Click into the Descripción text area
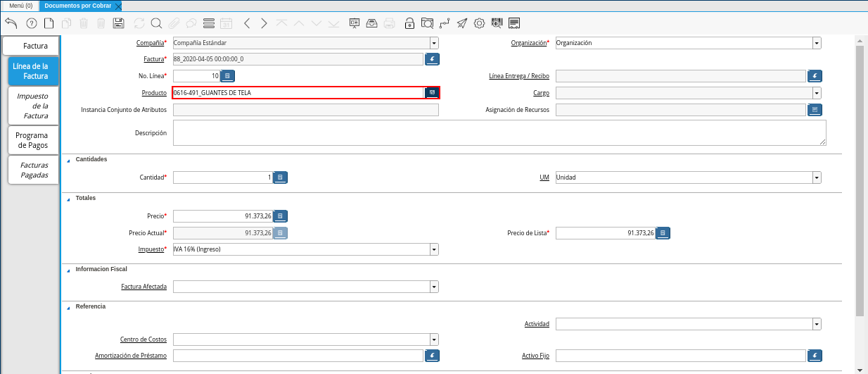868x374 pixels. pos(499,132)
